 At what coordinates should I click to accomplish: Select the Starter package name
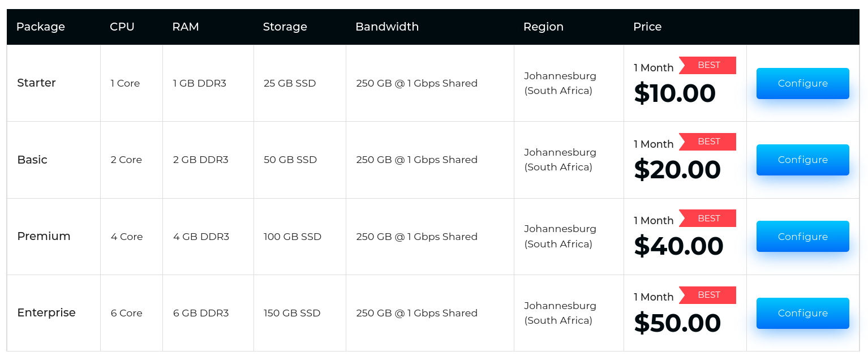point(37,83)
